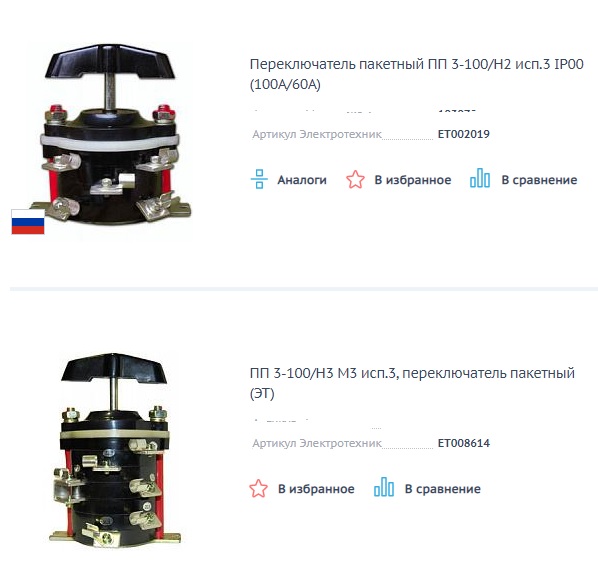598x575 pixels.
Task: Select article number ET002019
Action: click(x=464, y=134)
